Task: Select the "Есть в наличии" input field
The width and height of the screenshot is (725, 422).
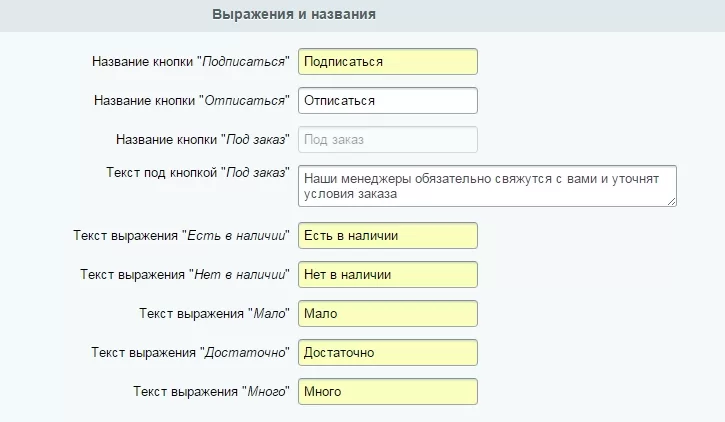Action: 387,236
